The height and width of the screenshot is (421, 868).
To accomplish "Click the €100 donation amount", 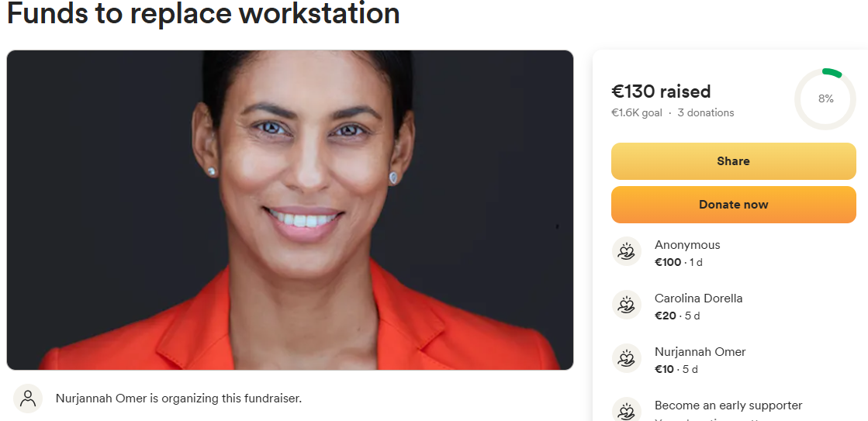I will 668,262.
